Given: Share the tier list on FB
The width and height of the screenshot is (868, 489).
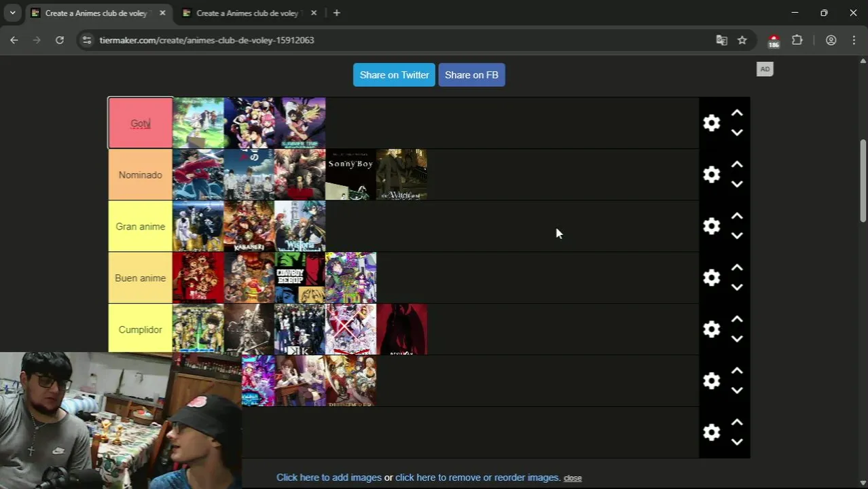Looking at the screenshot, I should [x=471, y=75].
